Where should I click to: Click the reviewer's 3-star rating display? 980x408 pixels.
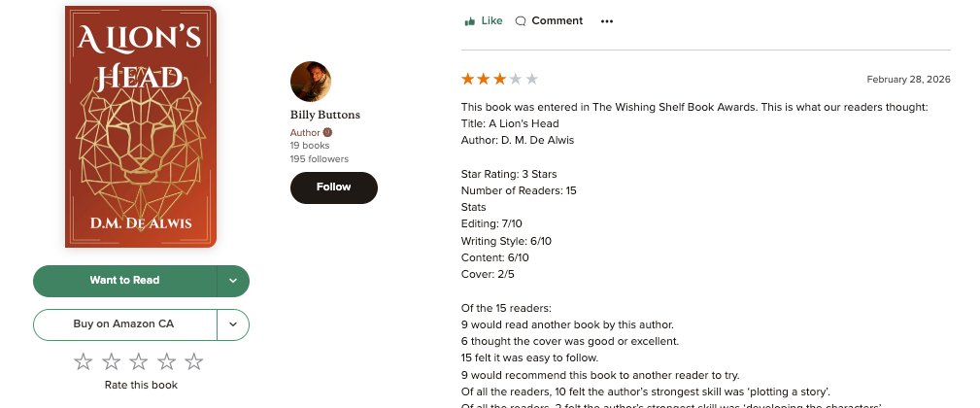coord(499,79)
